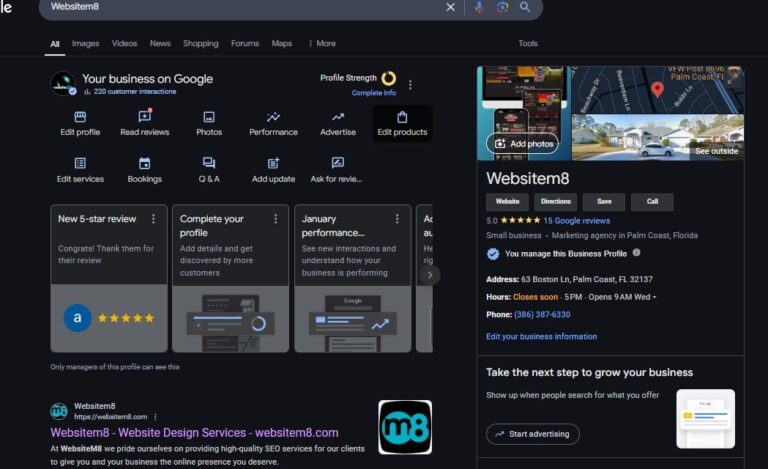Open the Complete your profile card
The width and height of the screenshot is (768, 469).
tap(231, 278)
